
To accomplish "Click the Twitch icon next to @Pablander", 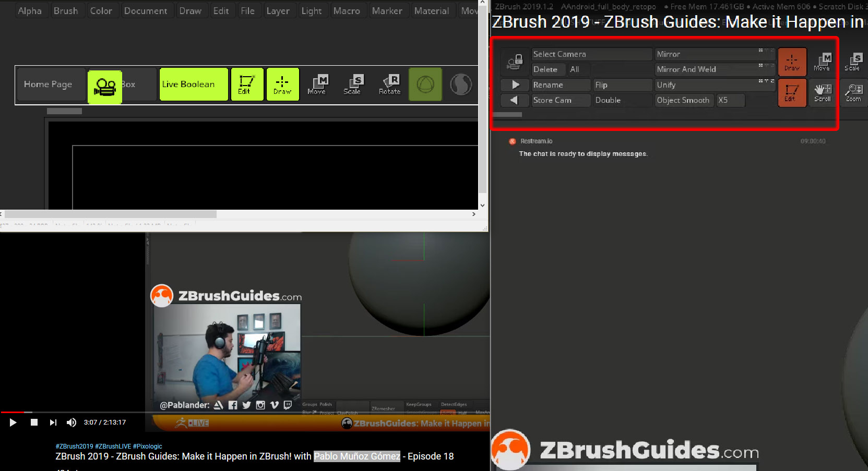I will pyautogui.click(x=288, y=405).
